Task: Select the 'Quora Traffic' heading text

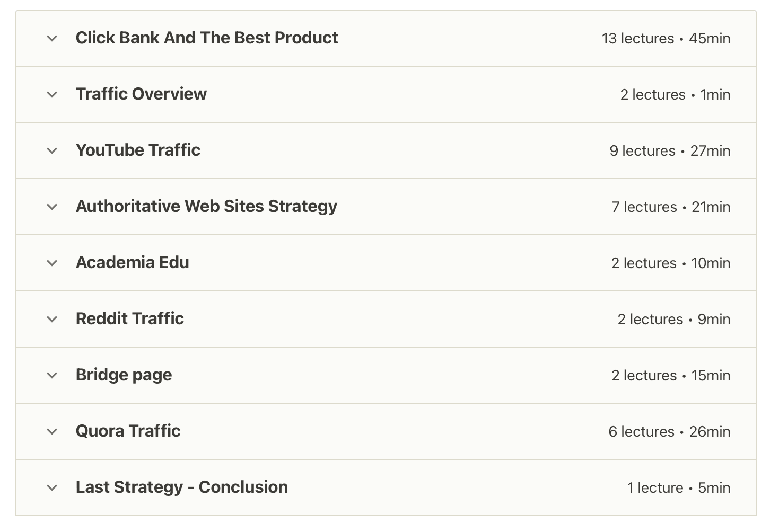Action: point(128,431)
